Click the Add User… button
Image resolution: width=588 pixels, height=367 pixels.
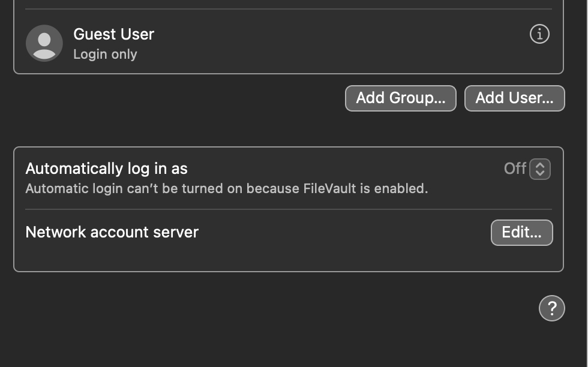pyautogui.click(x=515, y=98)
